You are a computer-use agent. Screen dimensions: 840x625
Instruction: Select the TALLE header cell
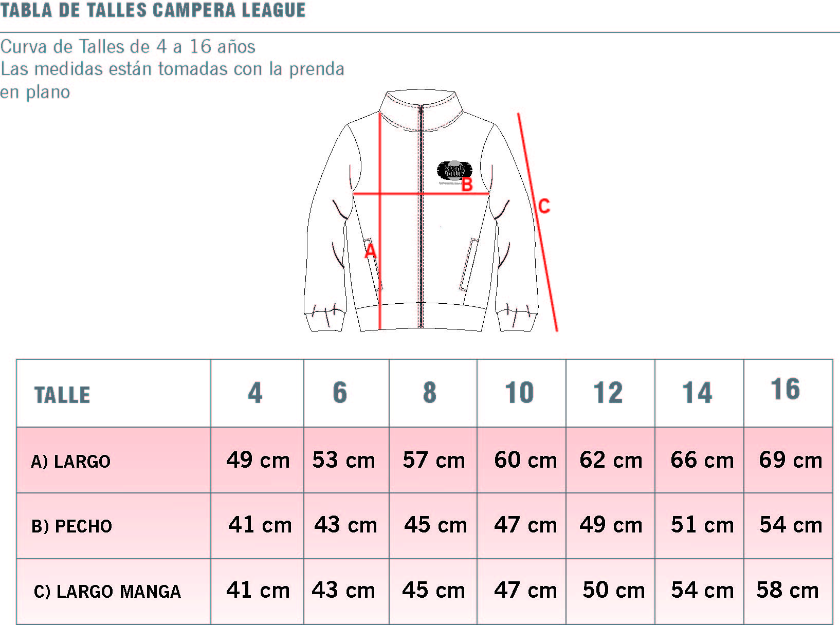(62, 395)
